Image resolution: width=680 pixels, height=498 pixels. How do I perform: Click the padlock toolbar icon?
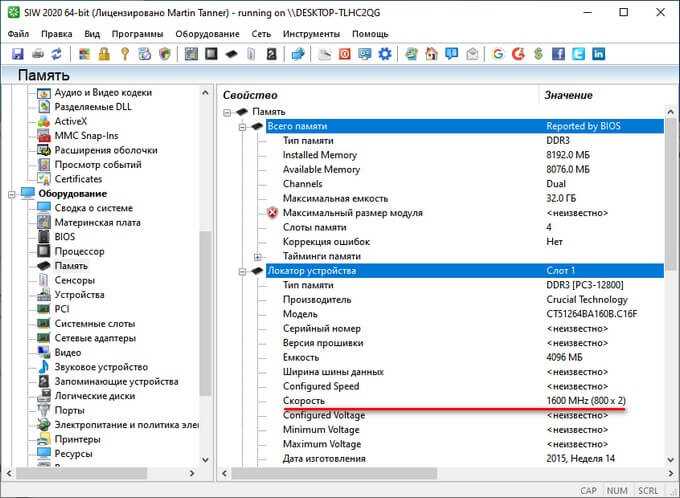coord(104,54)
